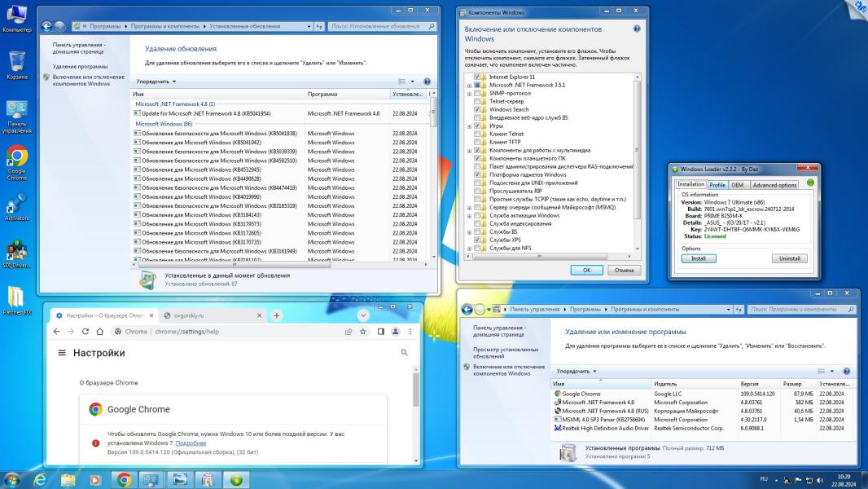Click the Chrome reload page icon

[x=85, y=332]
